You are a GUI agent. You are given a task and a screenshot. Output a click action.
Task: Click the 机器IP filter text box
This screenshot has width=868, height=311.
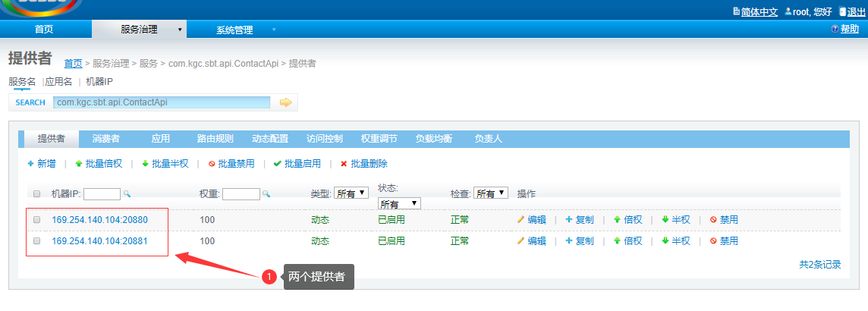click(102, 193)
